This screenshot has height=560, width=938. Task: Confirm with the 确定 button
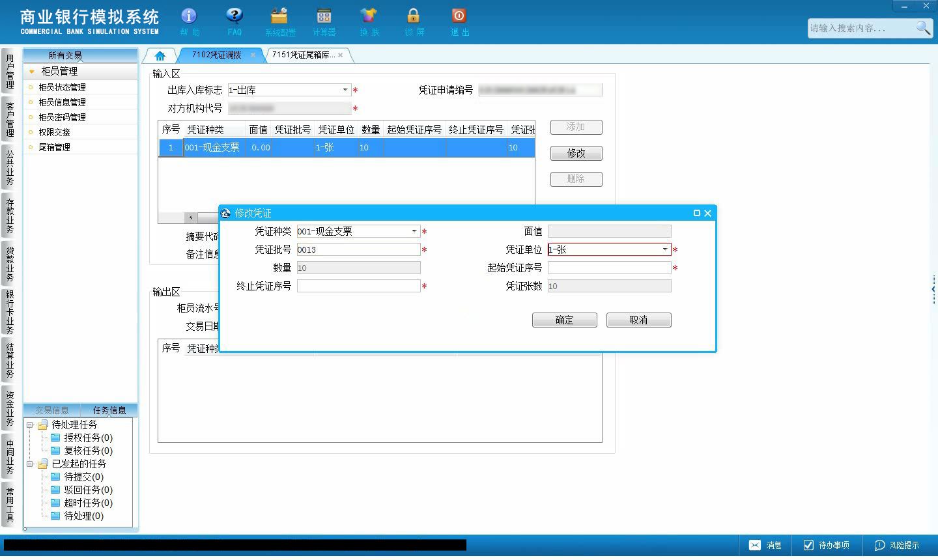pyautogui.click(x=565, y=320)
